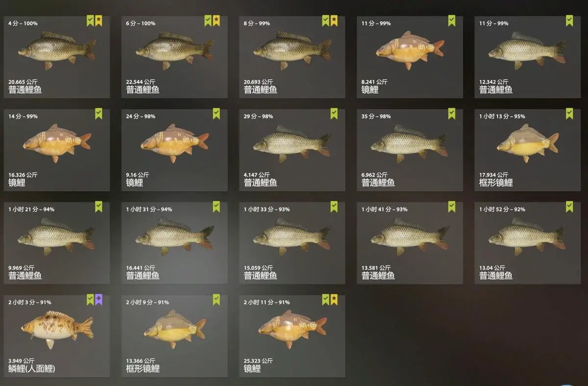This screenshot has width=588, height=386.
Task: Click the gold star badge on the 20.665 公斤 carp card
Action: click(98, 21)
